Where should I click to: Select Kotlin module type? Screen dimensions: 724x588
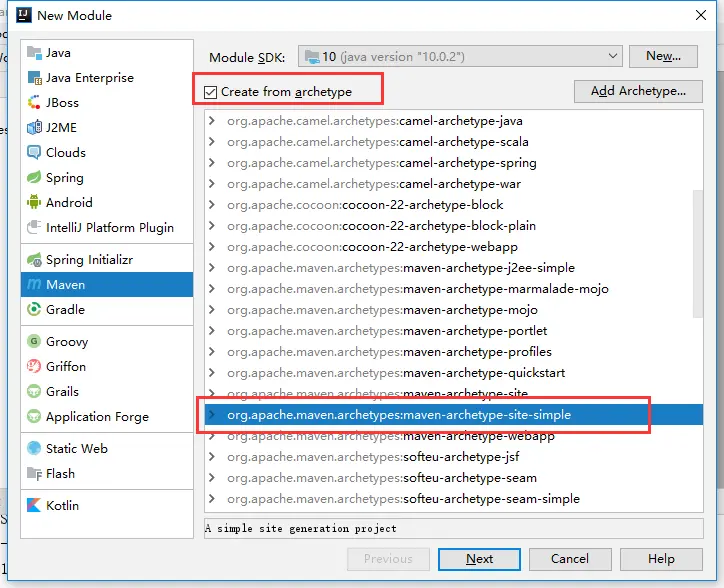(107, 505)
